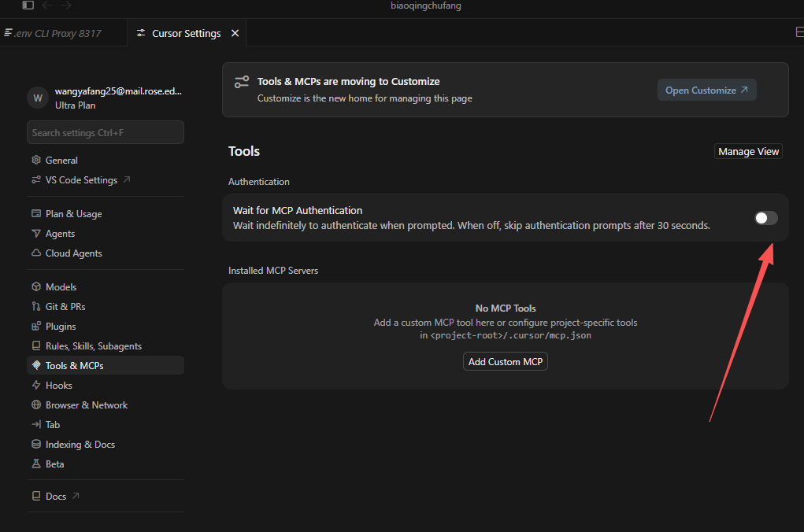This screenshot has width=804, height=532.
Task: Click the Indexing & Docs database icon
Action: pyautogui.click(x=36, y=444)
